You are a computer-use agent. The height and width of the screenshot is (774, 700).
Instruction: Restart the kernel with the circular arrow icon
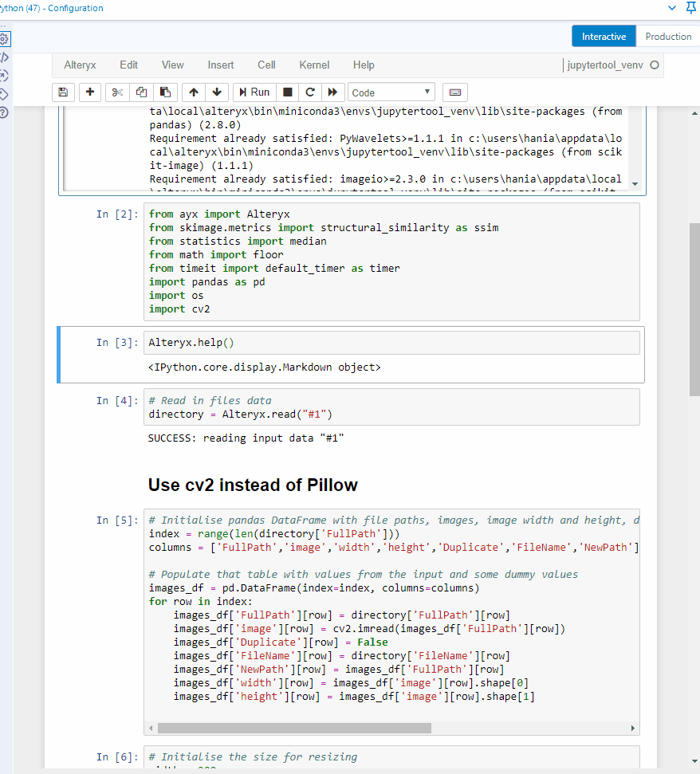pos(310,92)
